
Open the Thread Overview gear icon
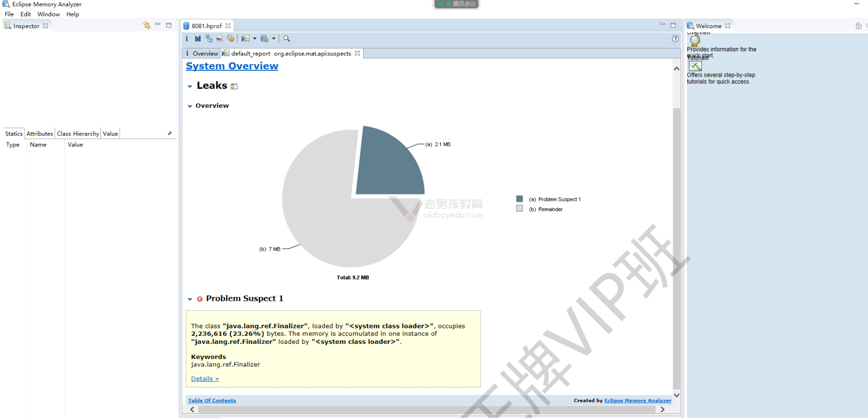click(x=231, y=39)
